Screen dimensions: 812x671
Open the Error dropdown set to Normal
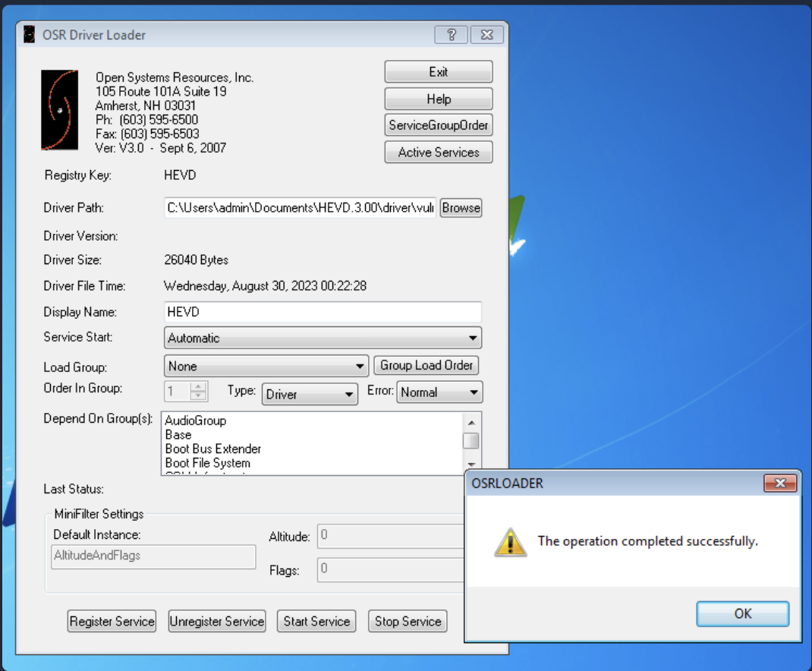pos(474,392)
